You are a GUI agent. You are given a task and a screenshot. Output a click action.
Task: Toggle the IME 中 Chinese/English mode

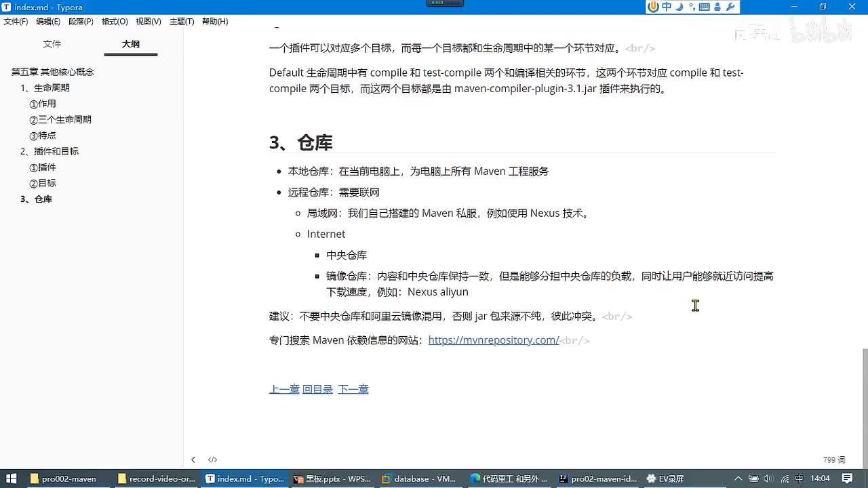[667, 7]
